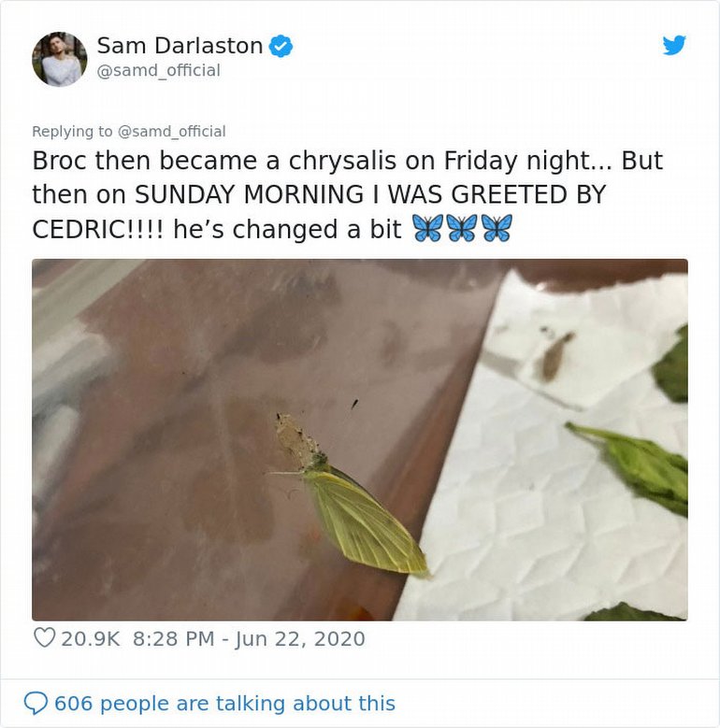Screen dimensions: 720x728
Task: Open the Sam Darlaston display name
Action: point(180,45)
